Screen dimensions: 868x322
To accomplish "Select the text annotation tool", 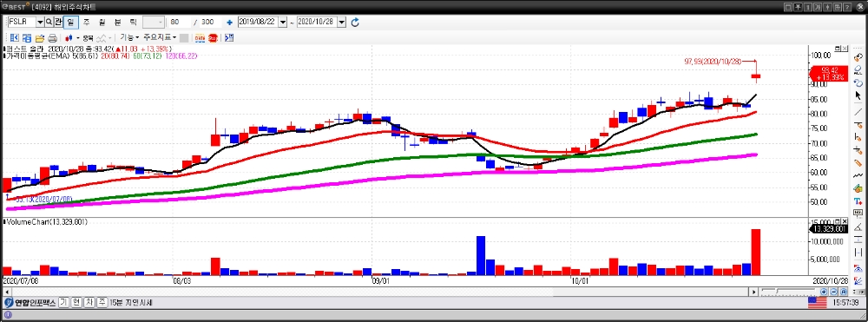I will click(858, 201).
